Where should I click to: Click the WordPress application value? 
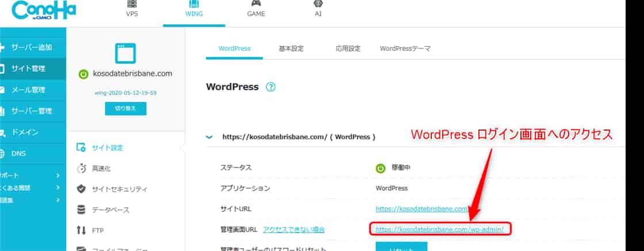point(392,188)
